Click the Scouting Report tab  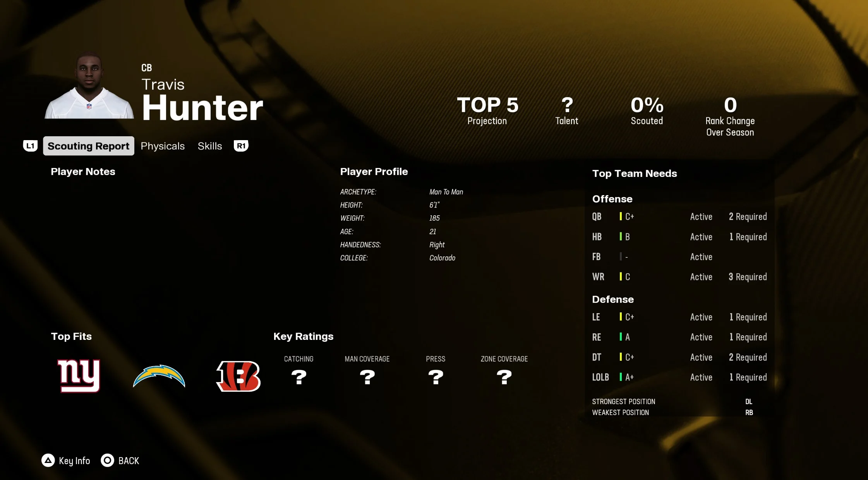pyautogui.click(x=88, y=146)
